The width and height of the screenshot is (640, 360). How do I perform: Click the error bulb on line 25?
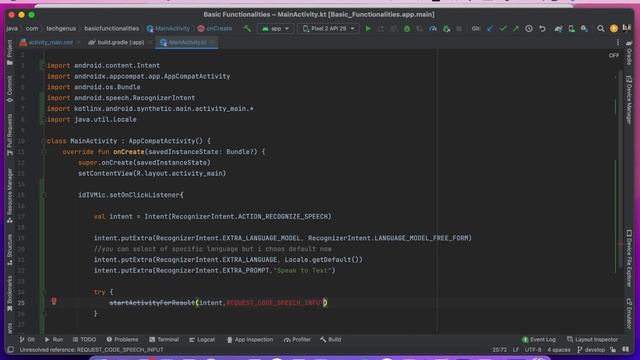tap(54, 301)
